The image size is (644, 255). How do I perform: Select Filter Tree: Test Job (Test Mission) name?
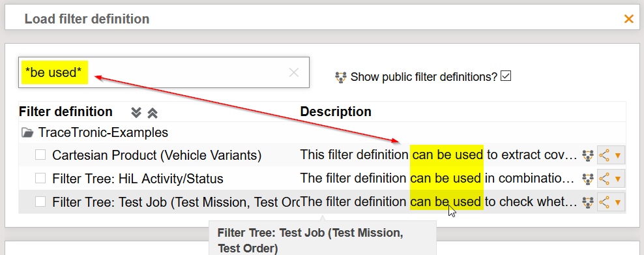(x=176, y=202)
